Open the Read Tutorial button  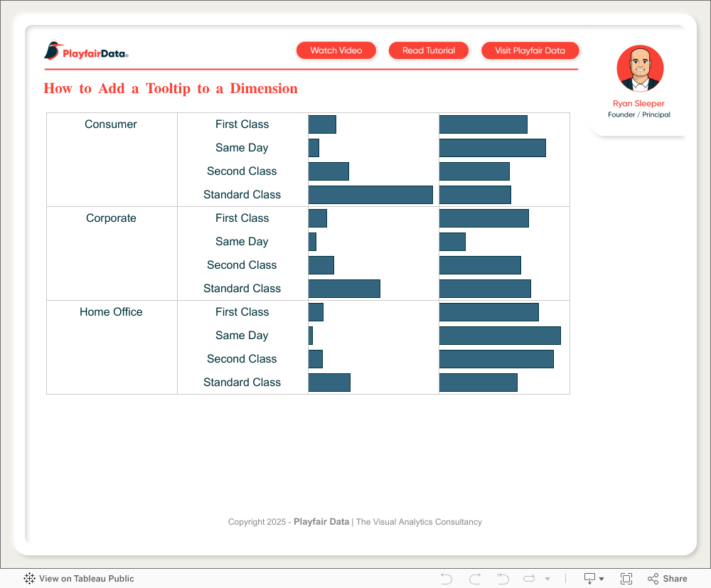[429, 50]
